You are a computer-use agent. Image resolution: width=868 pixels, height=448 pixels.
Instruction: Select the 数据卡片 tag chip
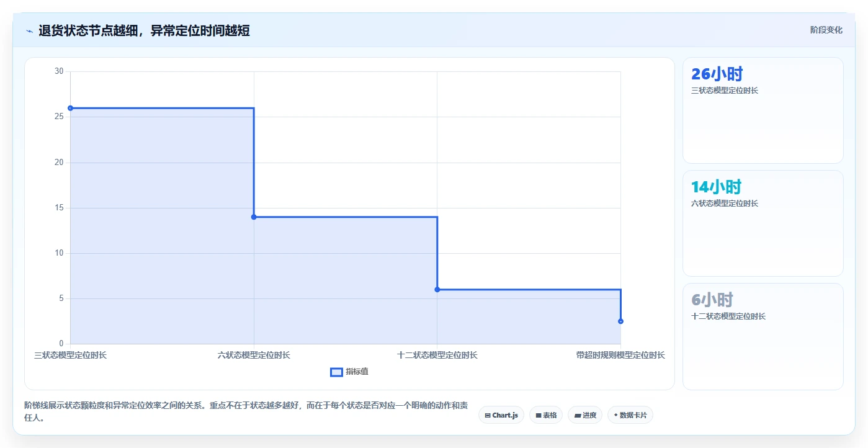coord(630,415)
